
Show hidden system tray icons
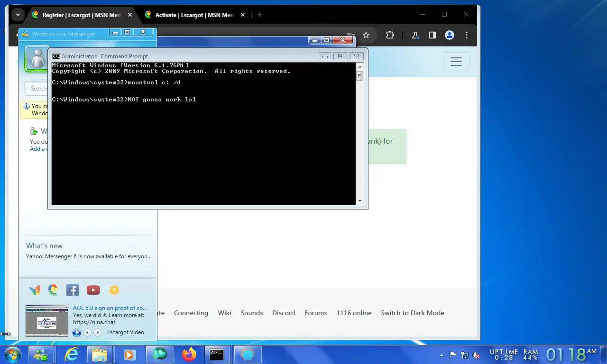tap(442, 355)
